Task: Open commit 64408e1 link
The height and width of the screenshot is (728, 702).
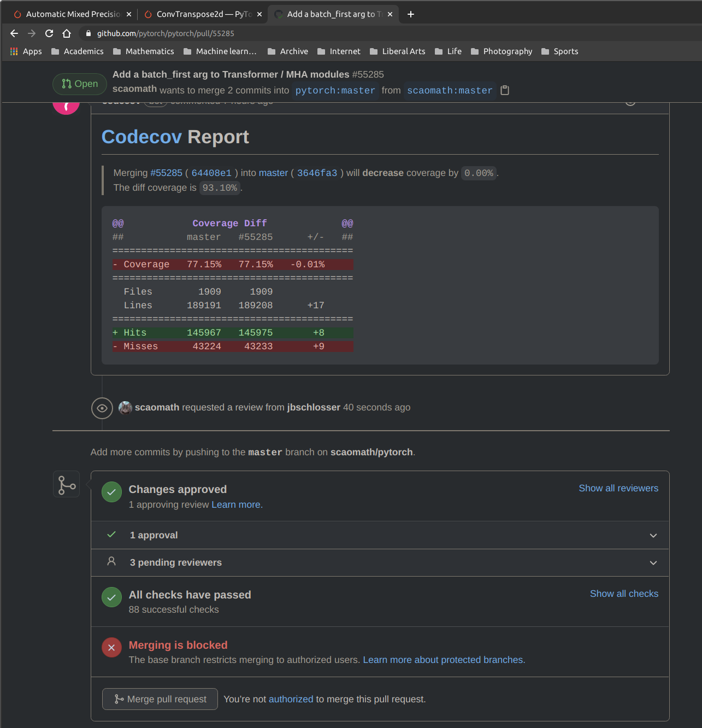Action: [211, 173]
